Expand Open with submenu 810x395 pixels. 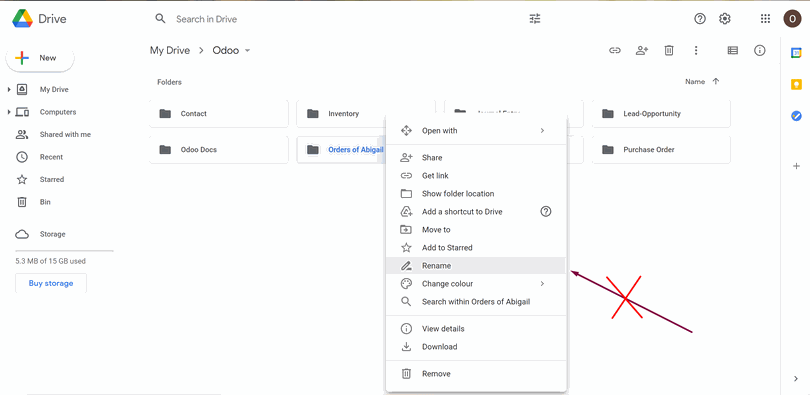click(542, 131)
